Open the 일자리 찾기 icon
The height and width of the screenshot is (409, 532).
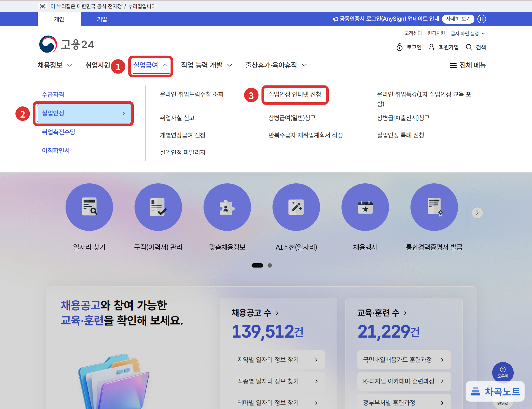point(89,207)
